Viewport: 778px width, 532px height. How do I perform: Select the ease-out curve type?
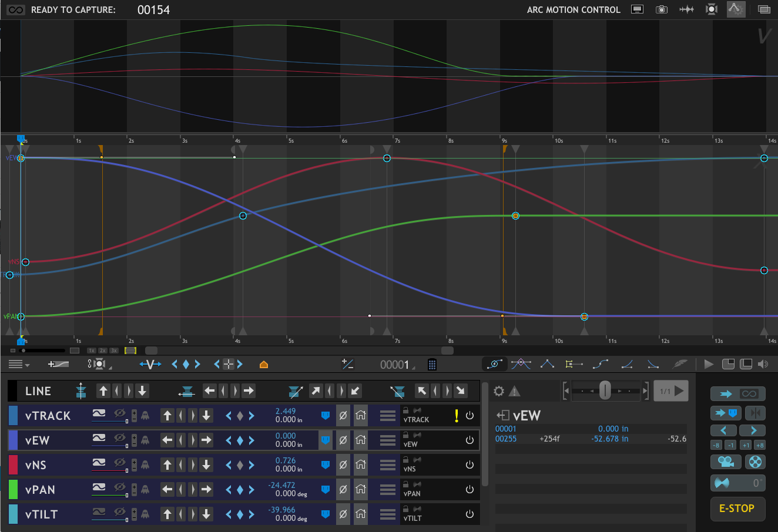coord(653,365)
